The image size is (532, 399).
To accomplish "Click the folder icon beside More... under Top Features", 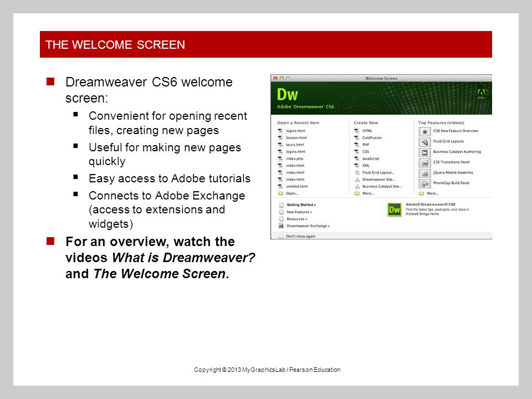I will click(x=421, y=193).
